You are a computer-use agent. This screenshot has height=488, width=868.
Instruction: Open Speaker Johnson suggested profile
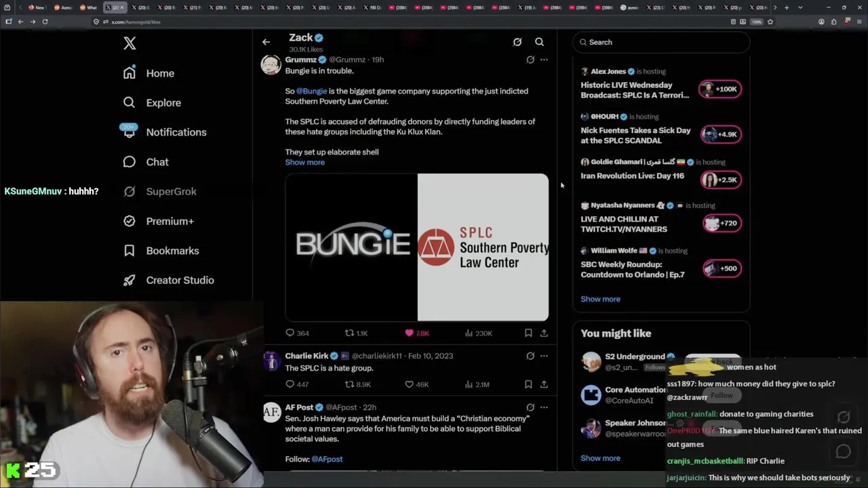pos(635,423)
